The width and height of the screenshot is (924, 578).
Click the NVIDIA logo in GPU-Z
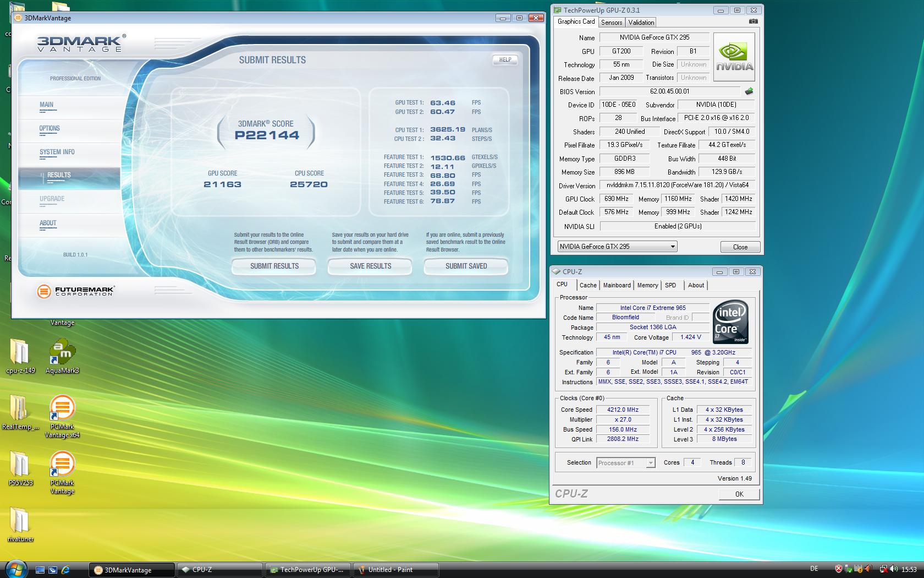click(x=734, y=57)
